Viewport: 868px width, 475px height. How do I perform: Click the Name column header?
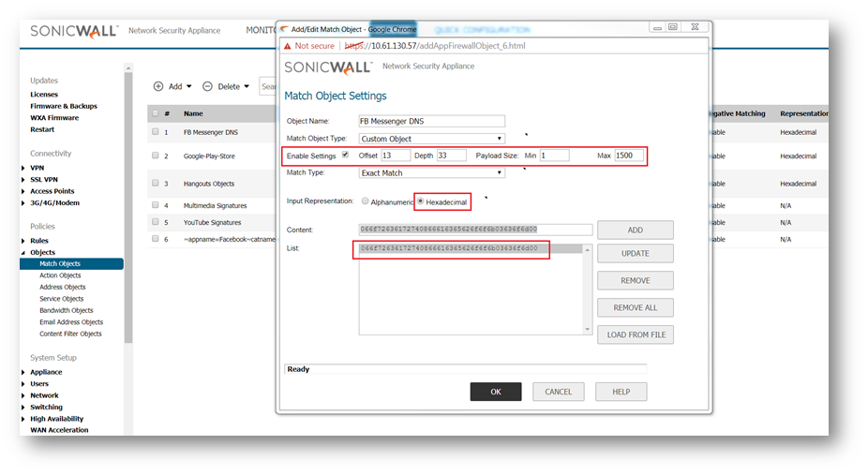193,113
